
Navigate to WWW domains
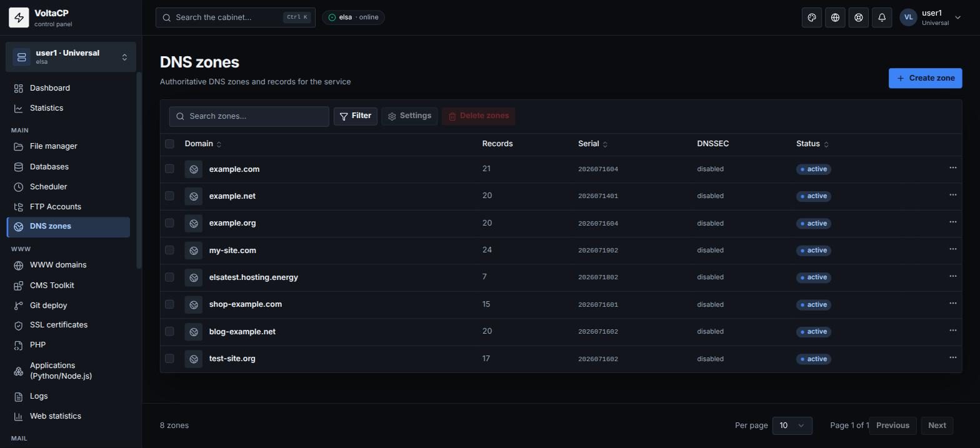(68, 265)
